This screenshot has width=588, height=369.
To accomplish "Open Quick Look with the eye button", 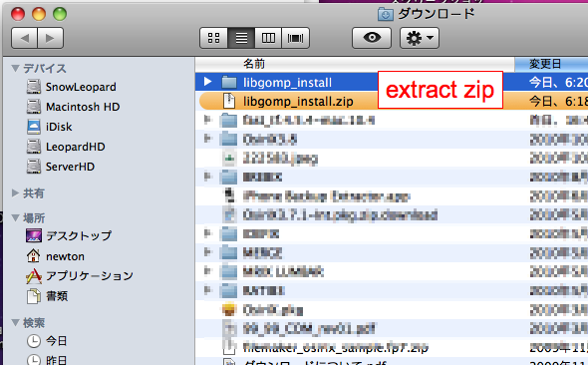I will point(372,38).
